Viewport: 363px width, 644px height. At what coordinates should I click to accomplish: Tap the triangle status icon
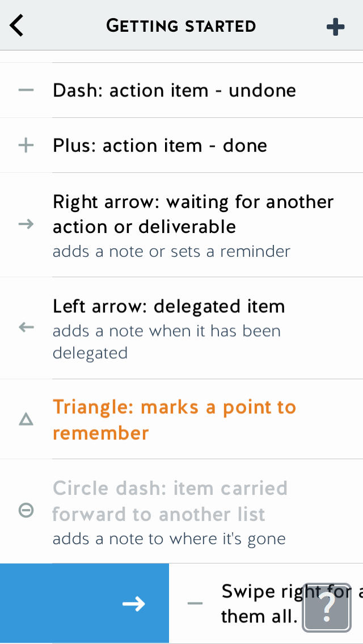[x=26, y=420]
